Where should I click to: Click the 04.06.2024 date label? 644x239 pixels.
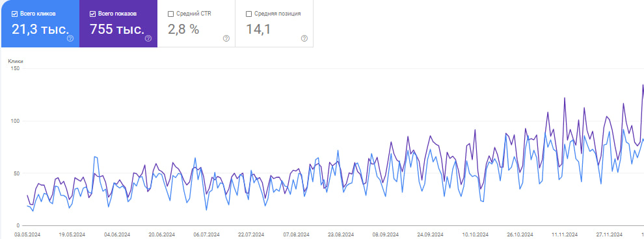[x=116, y=235]
